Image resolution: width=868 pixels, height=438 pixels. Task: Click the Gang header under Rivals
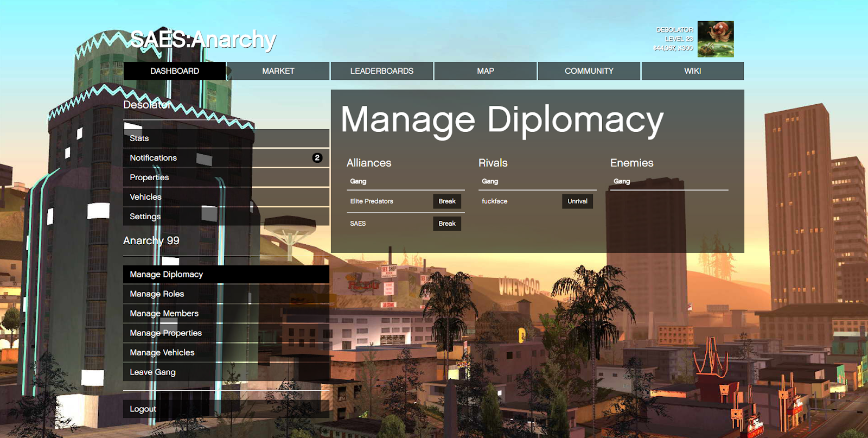coord(490,181)
